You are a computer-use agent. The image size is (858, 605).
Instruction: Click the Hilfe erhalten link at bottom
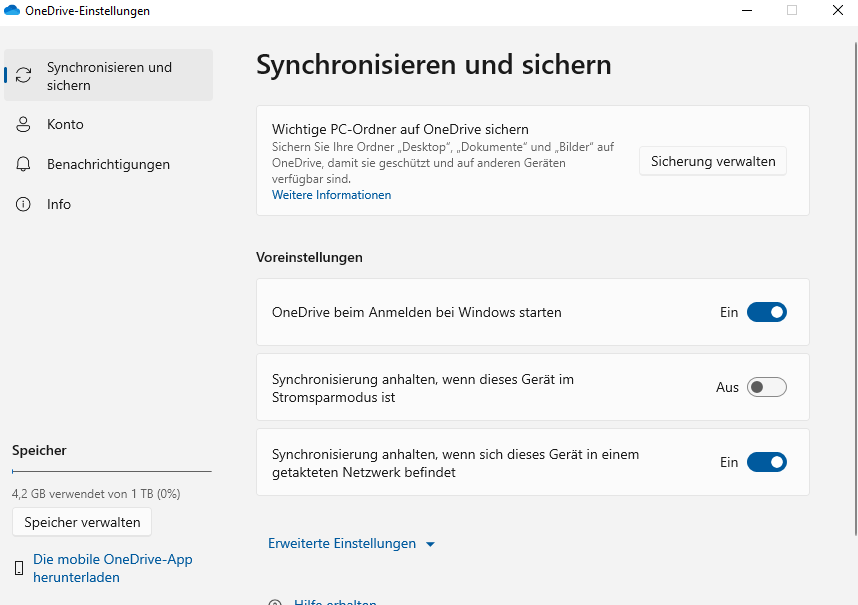pos(335,601)
